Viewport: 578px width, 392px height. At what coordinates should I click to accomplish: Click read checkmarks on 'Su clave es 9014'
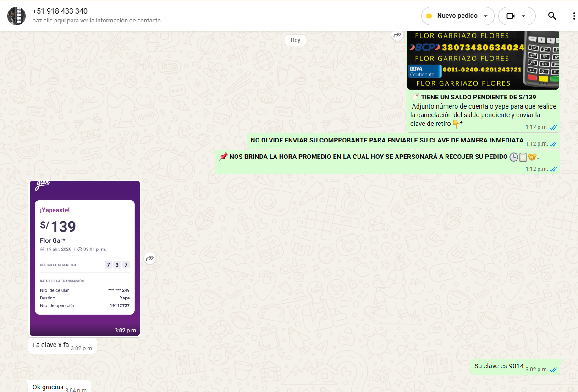pyautogui.click(x=553, y=370)
